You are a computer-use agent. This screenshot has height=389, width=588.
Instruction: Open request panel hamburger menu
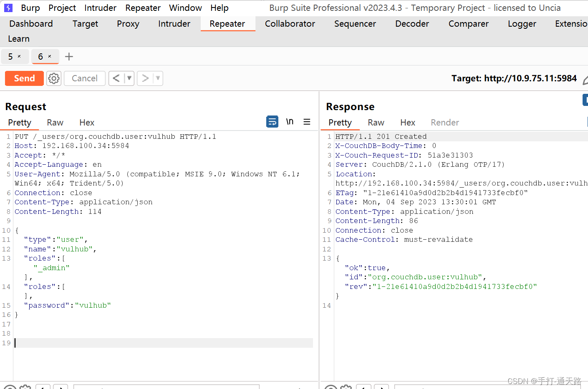pyautogui.click(x=307, y=122)
